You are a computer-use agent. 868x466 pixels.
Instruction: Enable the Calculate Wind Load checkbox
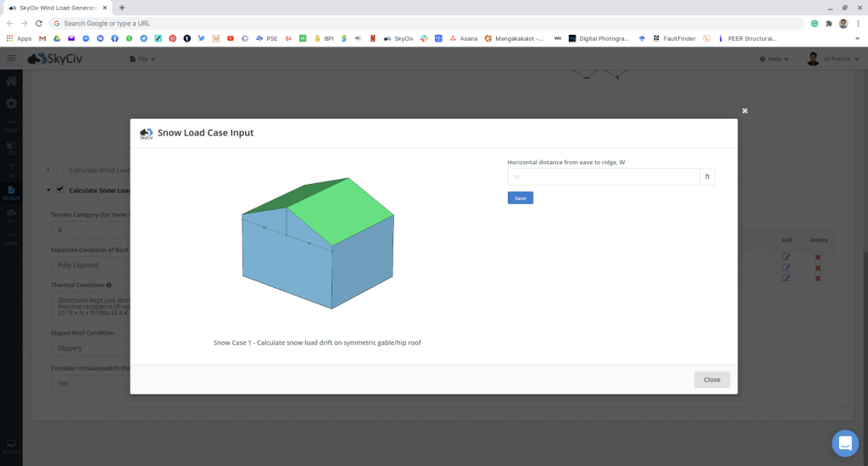(60, 170)
